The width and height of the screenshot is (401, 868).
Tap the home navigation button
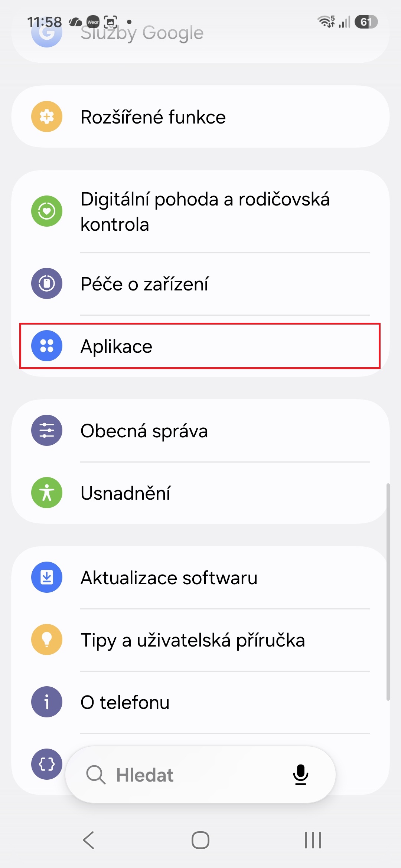tap(200, 840)
